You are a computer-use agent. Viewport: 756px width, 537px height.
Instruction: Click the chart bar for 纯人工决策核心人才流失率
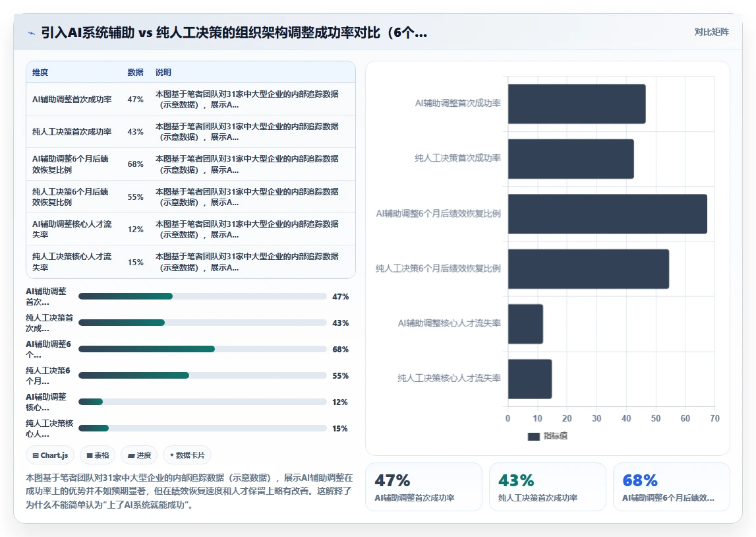click(530, 379)
